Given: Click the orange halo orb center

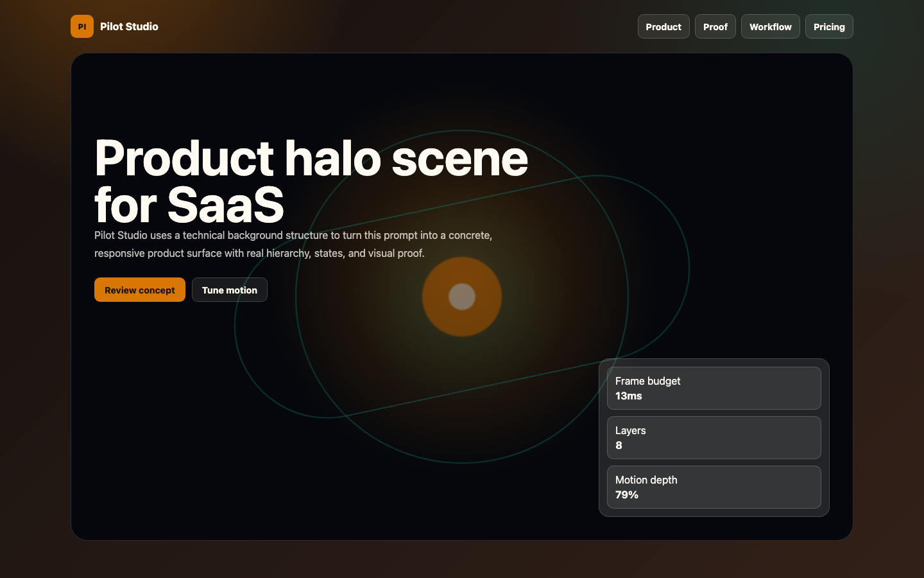Looking at the screenshot, I should pos(462,297).
